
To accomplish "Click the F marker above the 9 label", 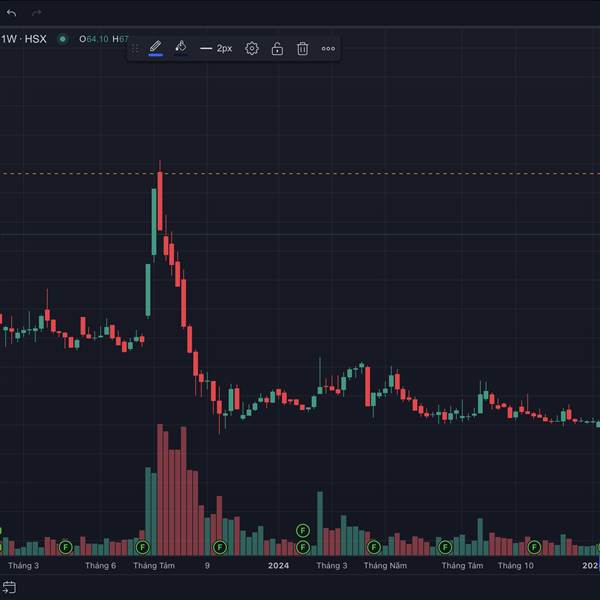I will (x=220, y=548).
